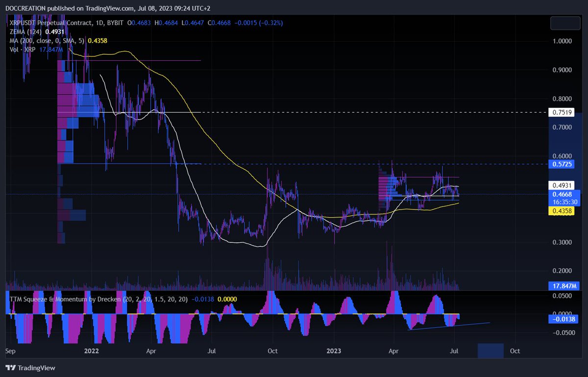
Task: Click the 0.2000 price scale level
Action: (x=562, y=271)
